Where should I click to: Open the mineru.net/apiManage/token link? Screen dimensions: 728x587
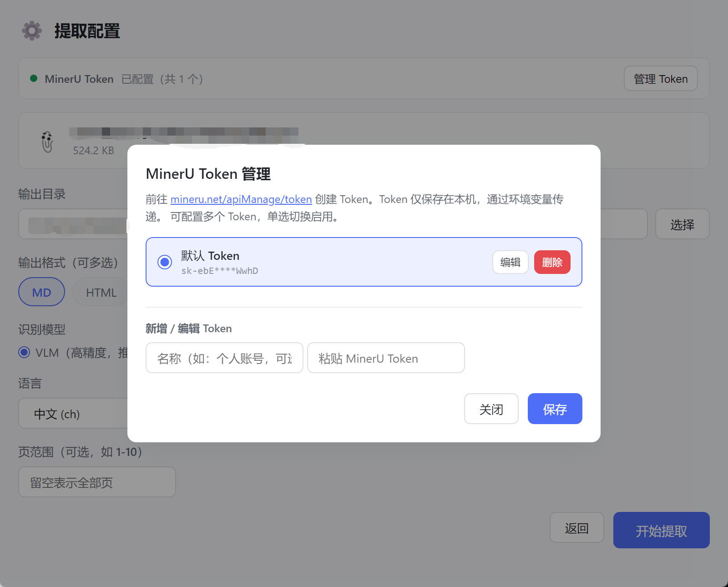pyautogui.click(x=241, y=199)
